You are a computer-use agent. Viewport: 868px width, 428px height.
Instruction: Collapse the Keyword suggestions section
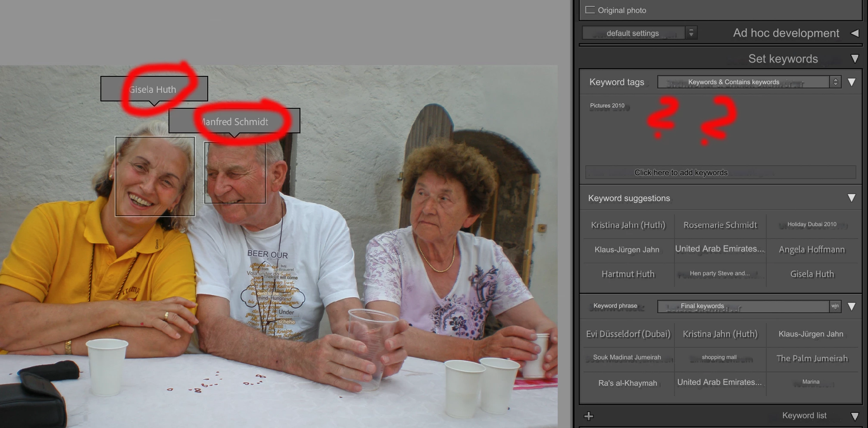point(851,198)
